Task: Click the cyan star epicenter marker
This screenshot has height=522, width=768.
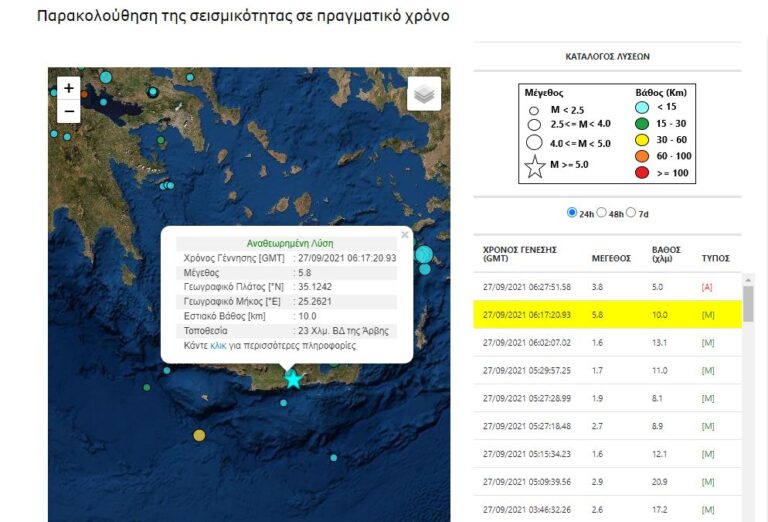Action: tap(293, 379)
